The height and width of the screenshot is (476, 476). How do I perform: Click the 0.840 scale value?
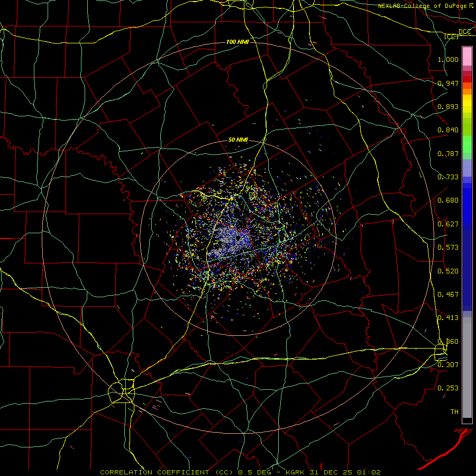pos(448,130)
